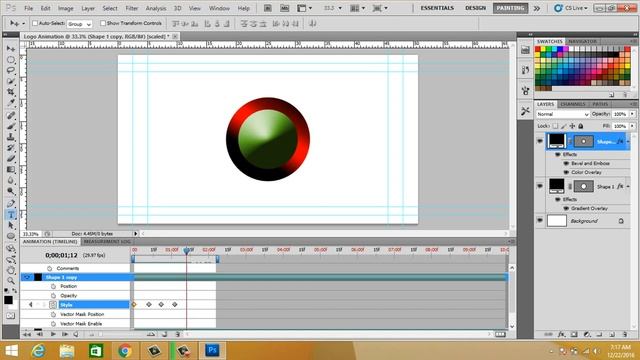Select the Move tool in the toolbox
Viewport: 640px width, 360px height.
11,49
